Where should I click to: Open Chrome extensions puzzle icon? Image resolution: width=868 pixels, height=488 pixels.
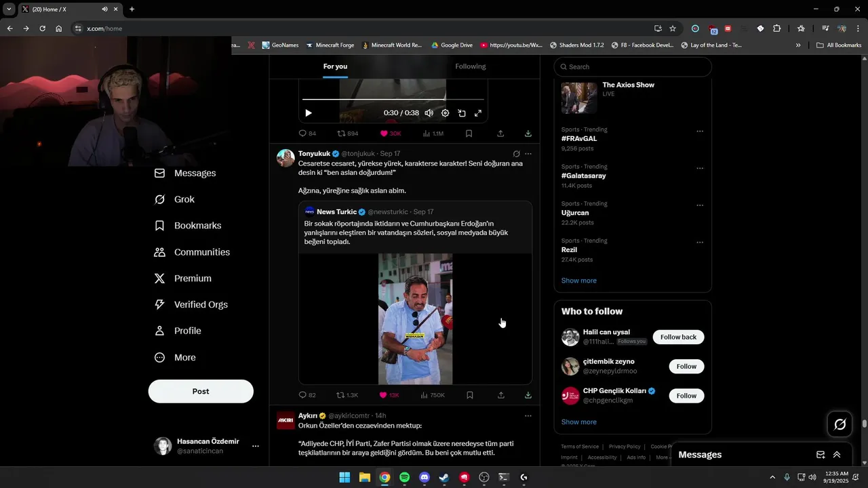pos(777,28)
